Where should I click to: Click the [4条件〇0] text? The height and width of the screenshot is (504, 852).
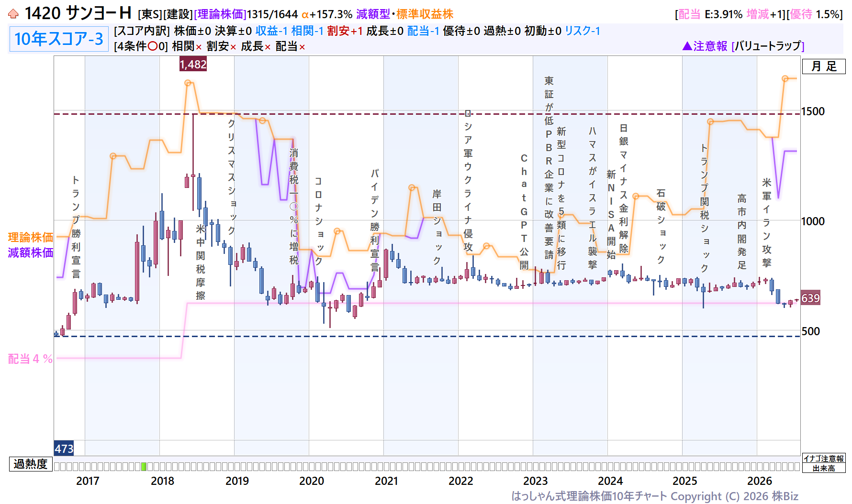click(x=141, y=46)
